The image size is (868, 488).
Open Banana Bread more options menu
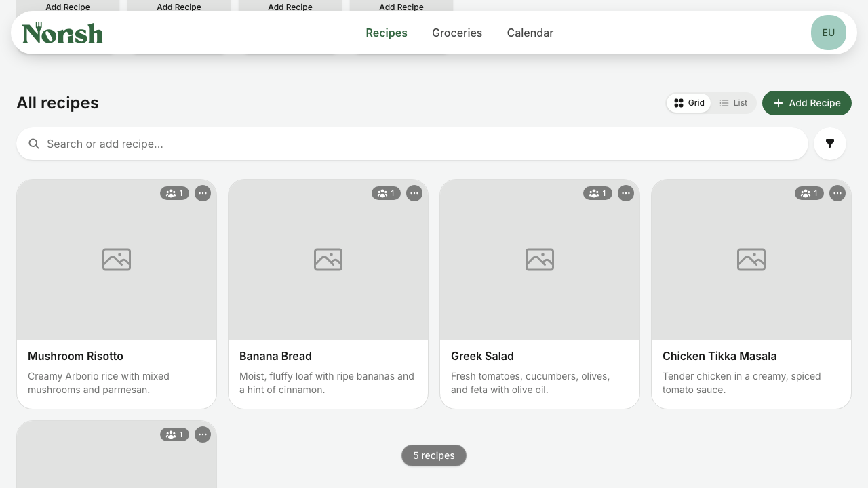tap(414, 193)
